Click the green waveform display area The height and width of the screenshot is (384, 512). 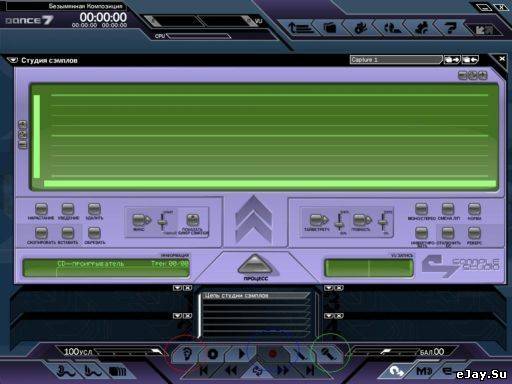[264, 137]
